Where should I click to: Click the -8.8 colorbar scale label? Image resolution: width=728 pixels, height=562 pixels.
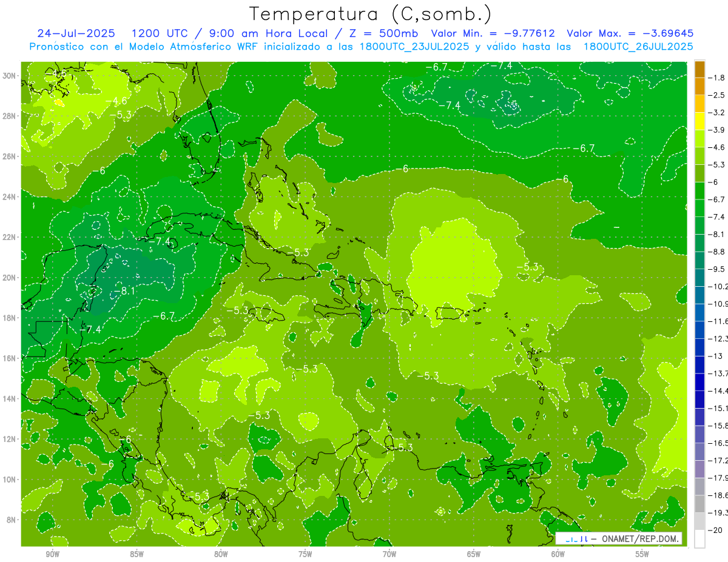click(x=717, y=252)
